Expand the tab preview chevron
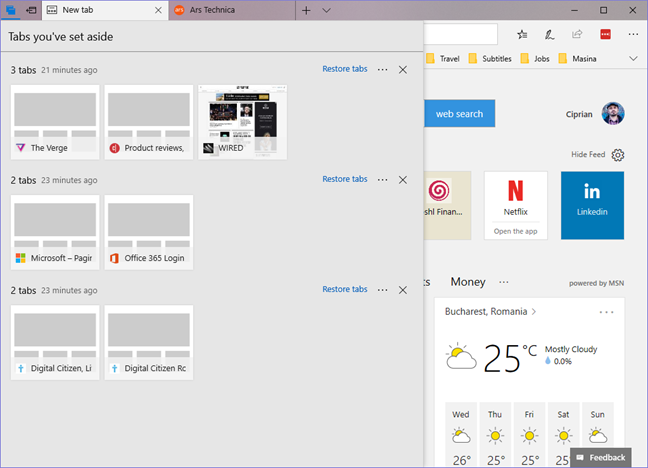Image resolution: width=648 pixels, height=468 pixels. (326, 10)
